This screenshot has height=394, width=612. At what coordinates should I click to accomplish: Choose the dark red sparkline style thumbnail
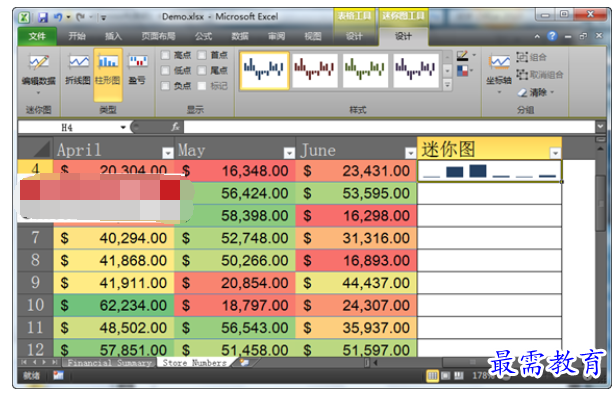pyautogui.click(x=315, y=70)
